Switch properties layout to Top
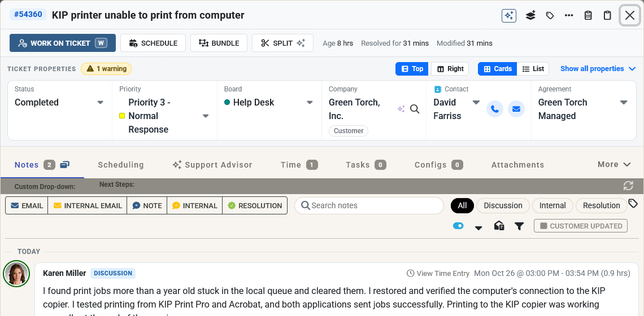 pyautogui.click(x=412, y=68)
